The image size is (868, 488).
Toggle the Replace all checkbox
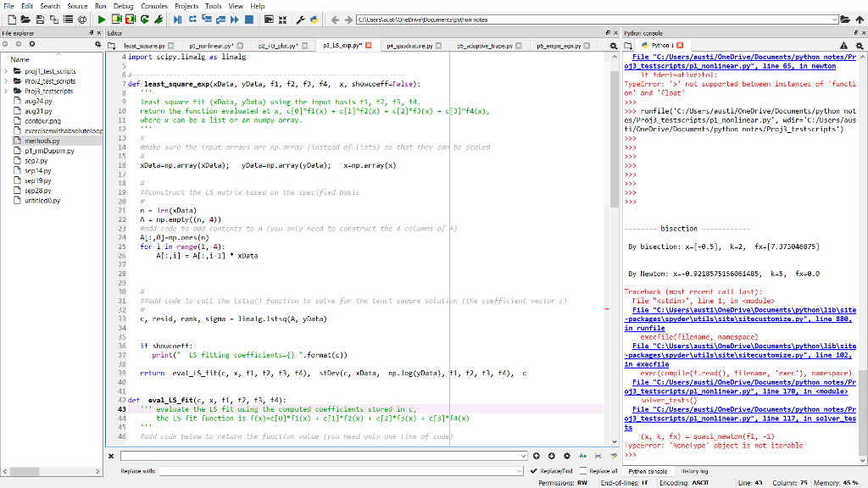click(583, 470)
